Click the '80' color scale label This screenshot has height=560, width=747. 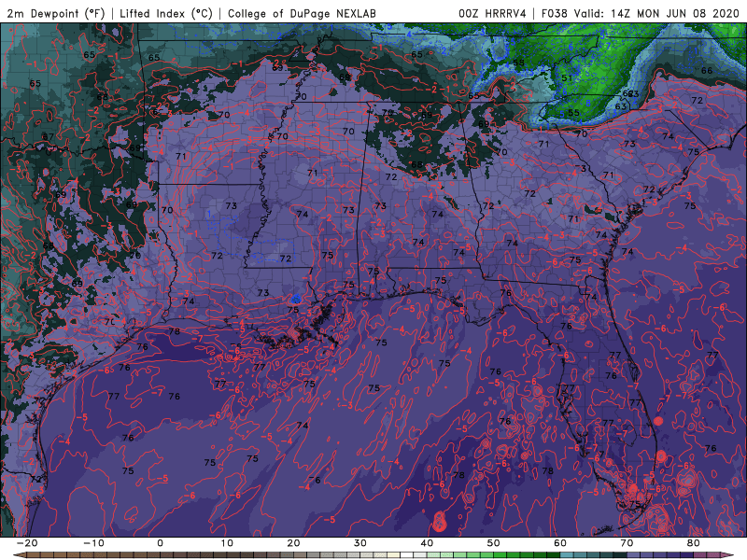click(x=694, y=543)
